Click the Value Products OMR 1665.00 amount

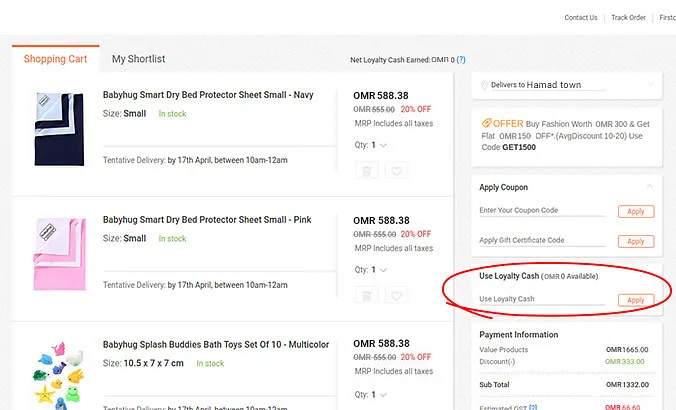(627, 350)
